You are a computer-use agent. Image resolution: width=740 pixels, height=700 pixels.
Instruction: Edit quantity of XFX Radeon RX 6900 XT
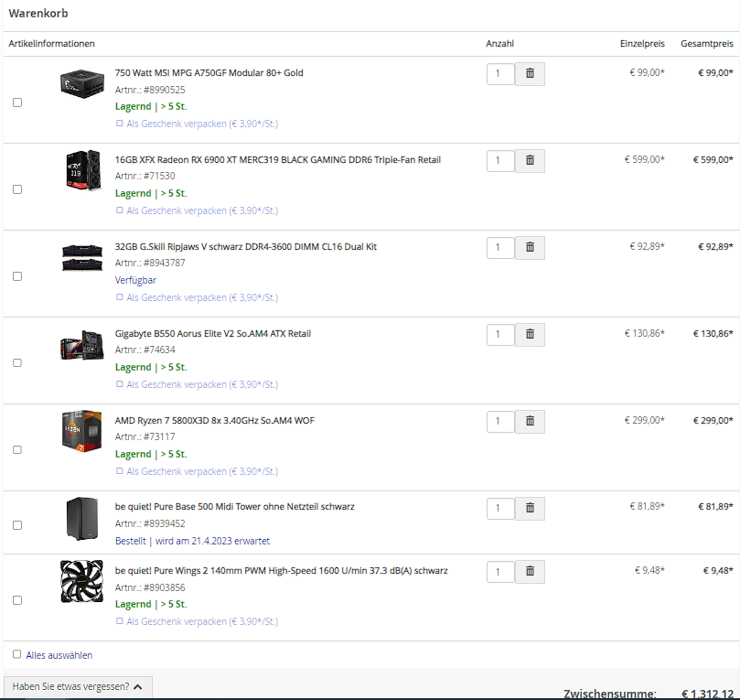(x=500, y=160)
